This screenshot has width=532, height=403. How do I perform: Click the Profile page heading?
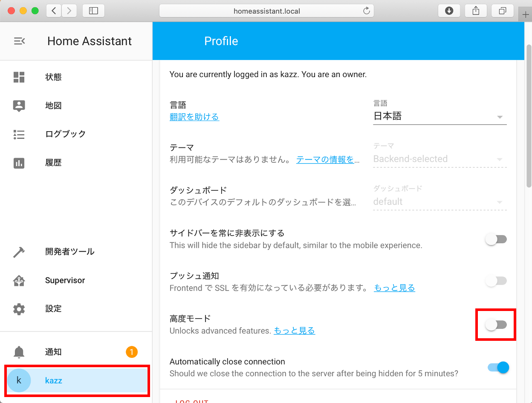pyautogui.click(x=221, y=41)
